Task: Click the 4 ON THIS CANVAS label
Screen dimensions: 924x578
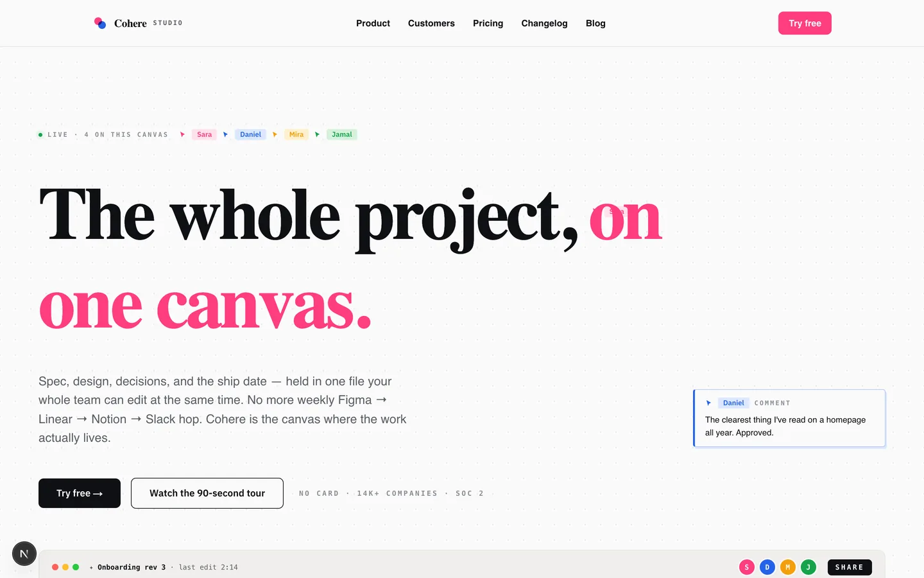Action: tap(126, 135)
